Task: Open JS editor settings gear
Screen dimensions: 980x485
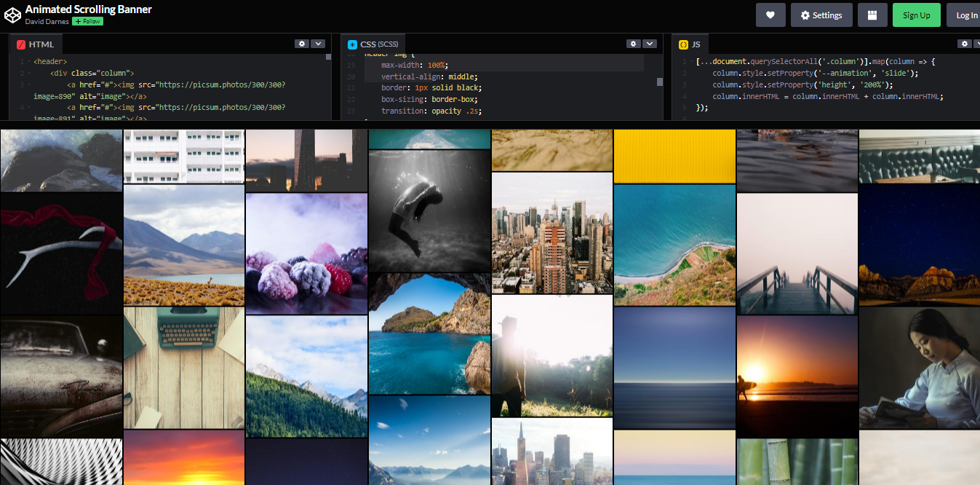Action: point(965,44)
